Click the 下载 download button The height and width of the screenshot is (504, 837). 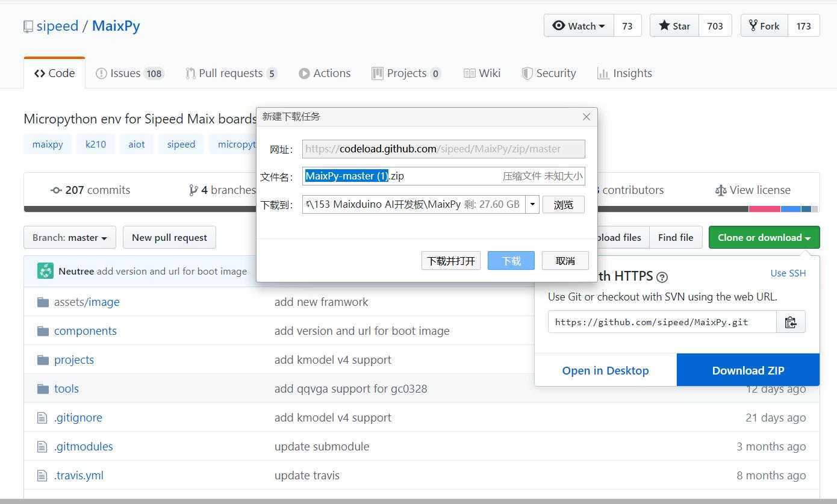(511, 261)
